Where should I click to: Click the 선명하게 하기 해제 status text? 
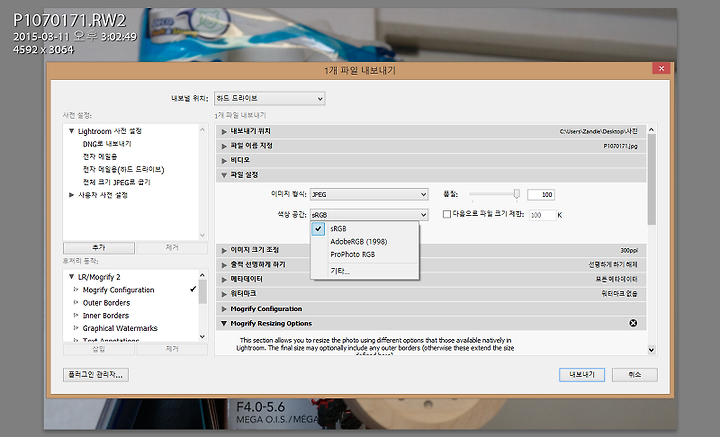pos(613,265)
